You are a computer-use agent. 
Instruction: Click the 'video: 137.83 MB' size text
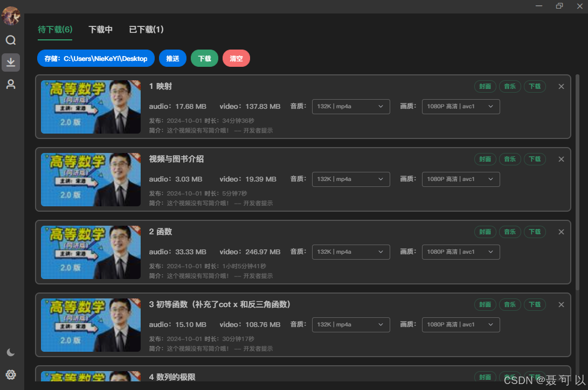click(x=250, y=107)
